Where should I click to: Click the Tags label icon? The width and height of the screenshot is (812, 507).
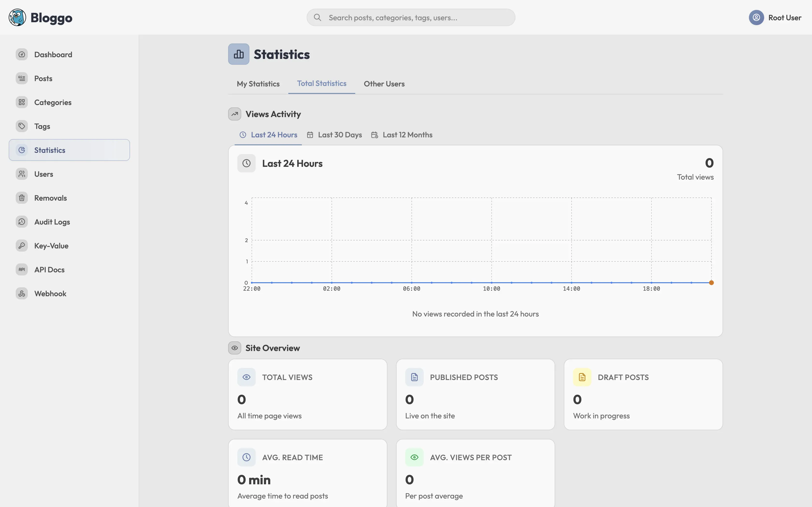click(22, 126)
